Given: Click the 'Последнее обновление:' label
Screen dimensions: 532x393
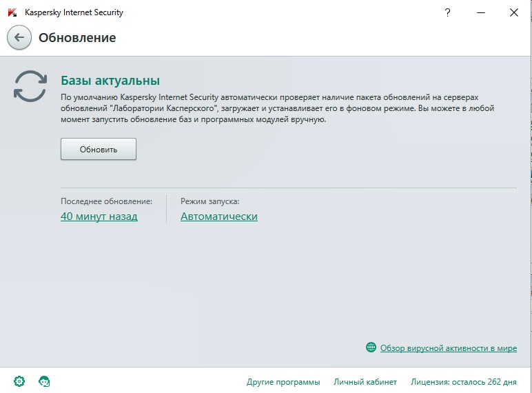Looking at the screenshot, I should [107, 201].
